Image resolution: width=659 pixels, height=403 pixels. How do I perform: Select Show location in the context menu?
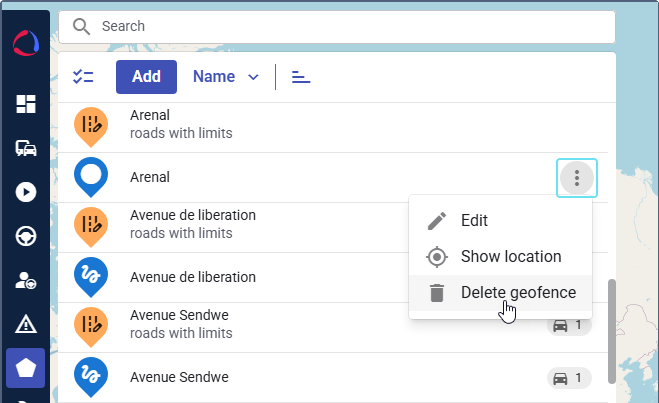point(510,257)
